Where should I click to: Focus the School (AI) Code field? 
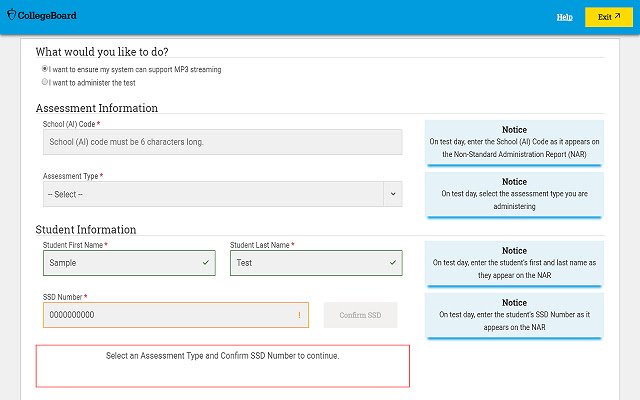[222, 142]
